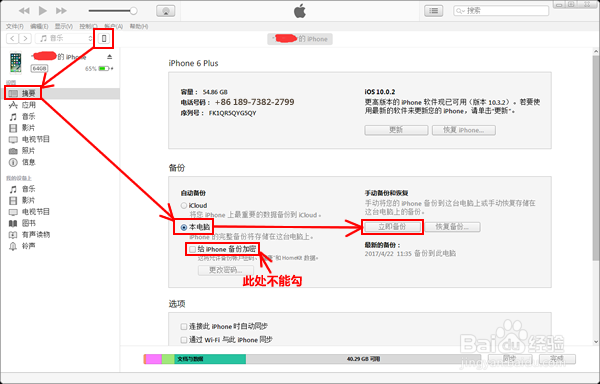Select the iCloud backup radio button
The width and height of the screenshot is (600, 384).
[x=184, y=206]
